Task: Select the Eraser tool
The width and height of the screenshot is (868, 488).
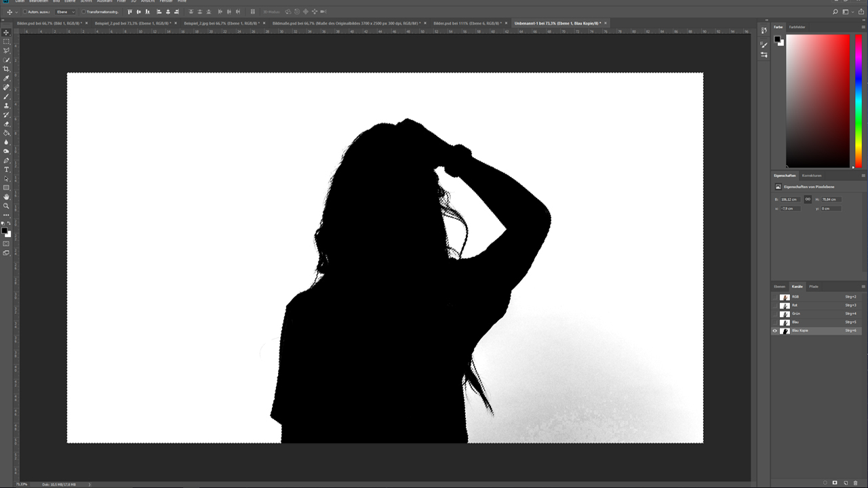Action: tap(7, 124)
